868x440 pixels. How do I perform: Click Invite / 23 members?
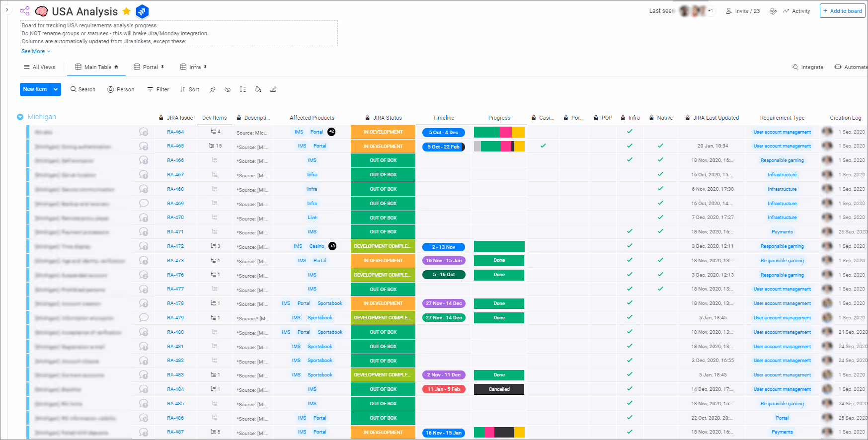point(743,11)
